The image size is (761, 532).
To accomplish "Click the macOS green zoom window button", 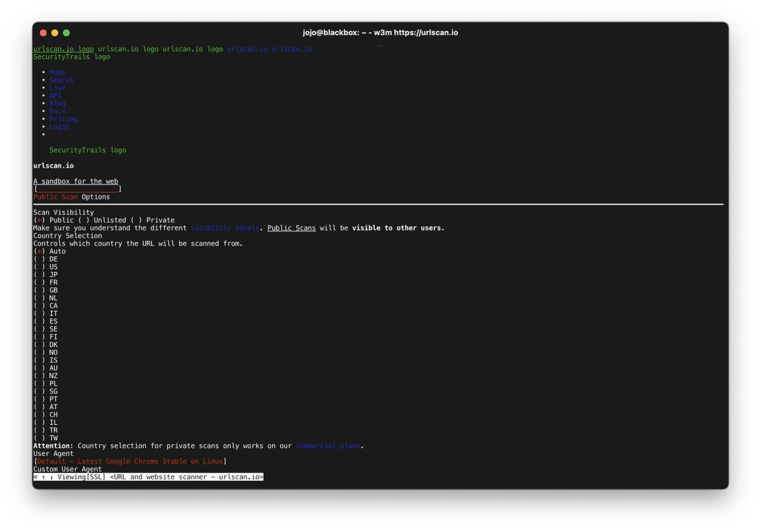I will (67, 32).
